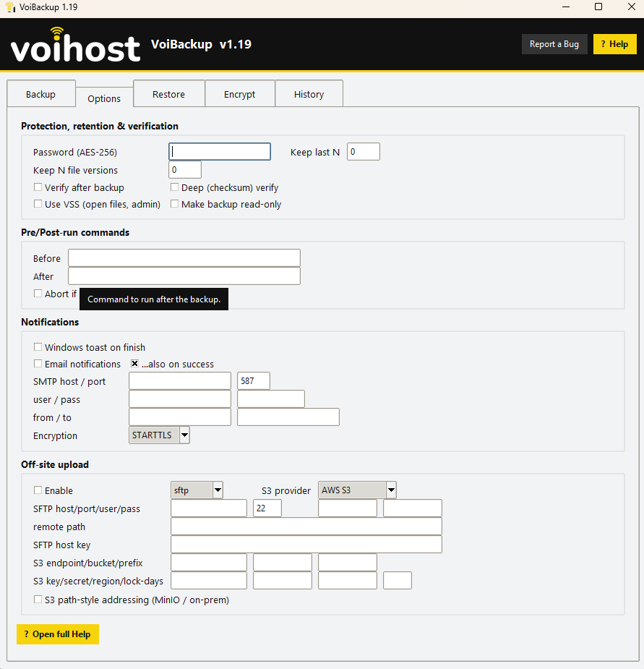Screen dimensions: 644x669
Task: Click the 'Pre/Post-run commands' heading
Action: coord(75,232)
